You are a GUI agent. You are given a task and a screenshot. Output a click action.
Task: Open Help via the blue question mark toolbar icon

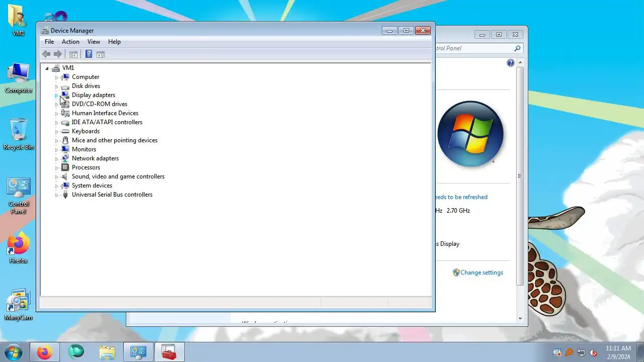click(89, 54)
